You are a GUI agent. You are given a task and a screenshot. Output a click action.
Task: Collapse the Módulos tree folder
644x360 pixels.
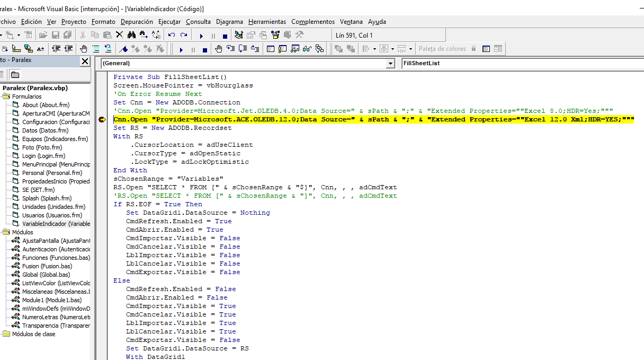pos(6,232)
